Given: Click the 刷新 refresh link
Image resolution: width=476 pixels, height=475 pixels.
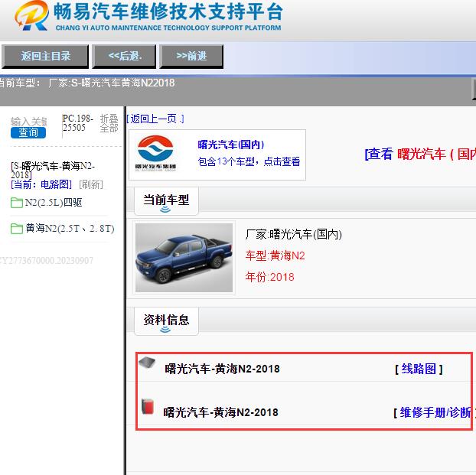Looking at the screenshot, I should (x=91, y=184).
